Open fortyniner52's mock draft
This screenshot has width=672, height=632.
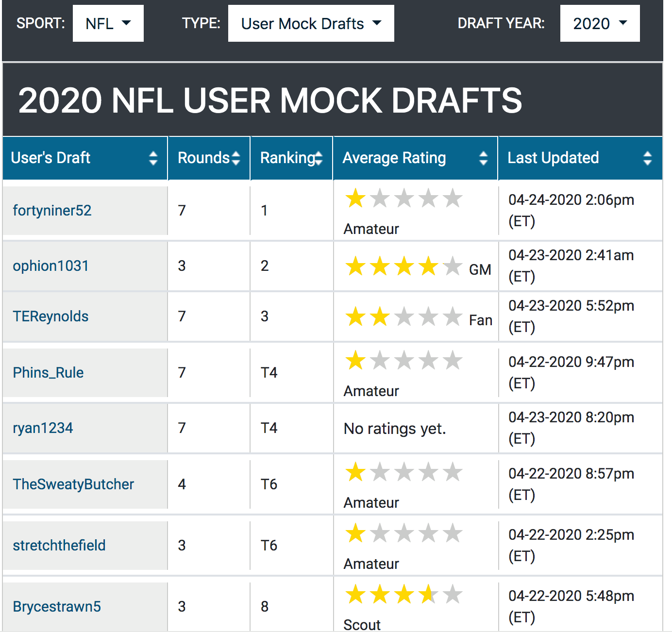tap(52, 210)
